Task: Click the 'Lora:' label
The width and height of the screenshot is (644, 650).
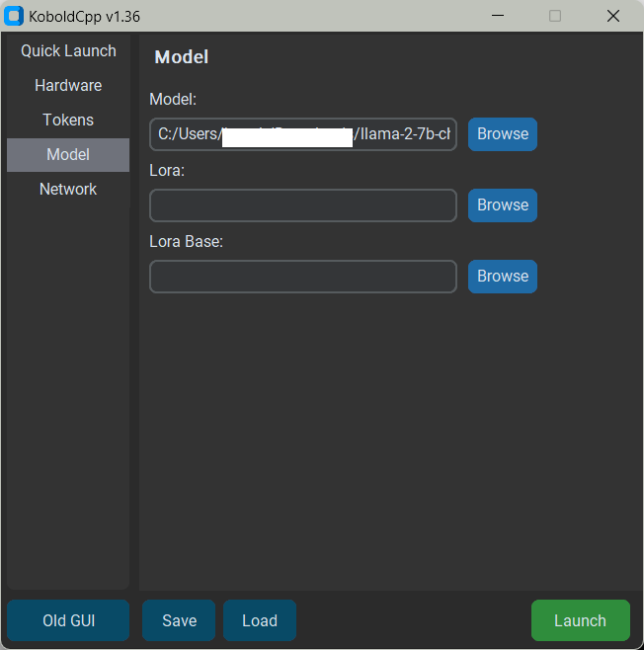Action: tap(167, 170)
